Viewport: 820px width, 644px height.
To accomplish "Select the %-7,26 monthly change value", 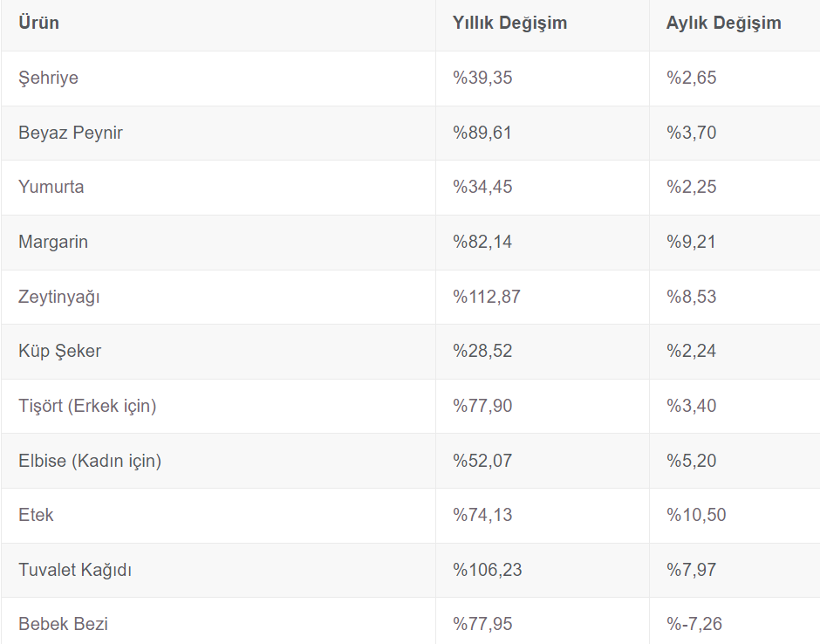I will [x=694, y=625].
